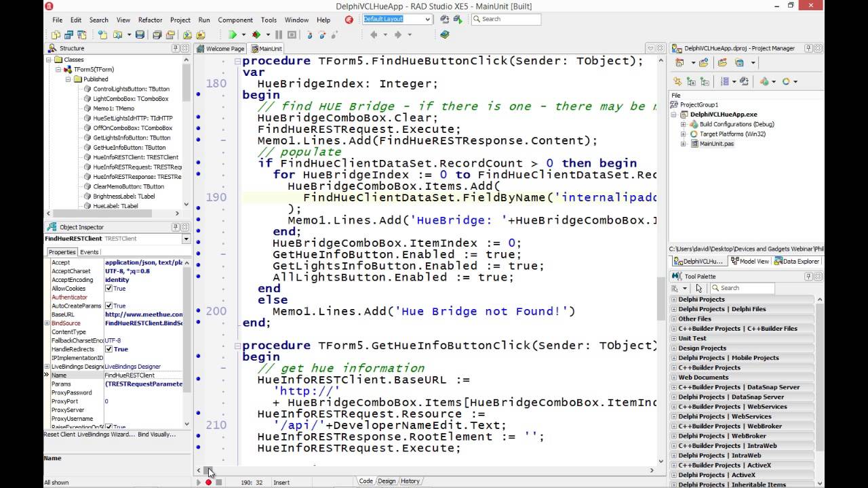868x488 pixels.
Task: Click the Step Over debug icon
Action: pos(322,35)
